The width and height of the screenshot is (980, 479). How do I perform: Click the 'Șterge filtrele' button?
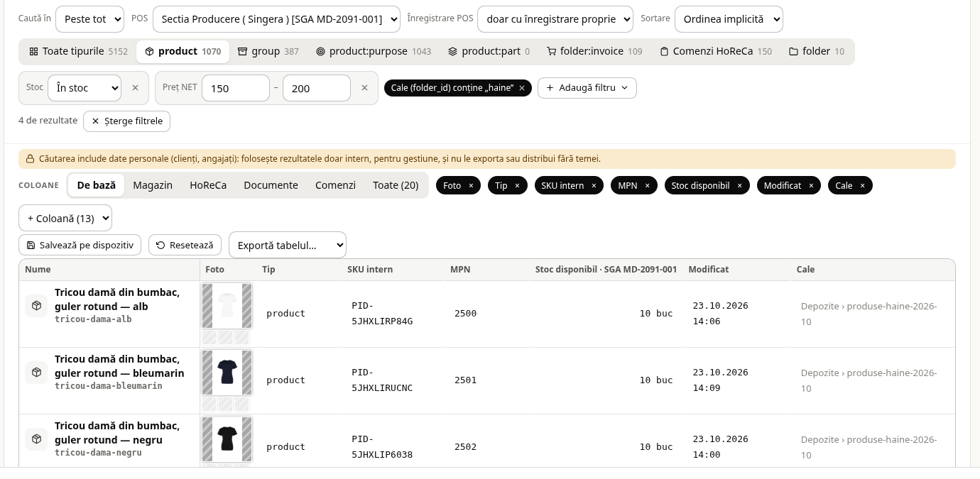coord(127,121)
